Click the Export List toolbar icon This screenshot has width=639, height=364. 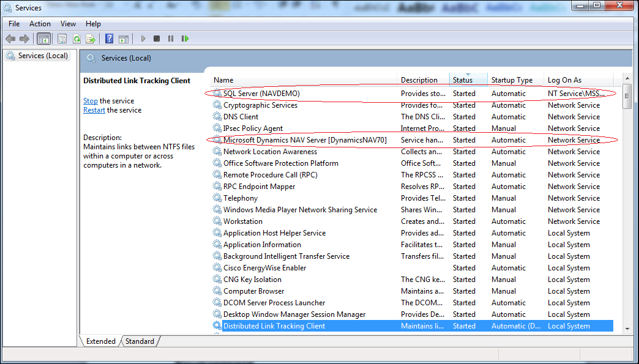[x=91, y=39]
